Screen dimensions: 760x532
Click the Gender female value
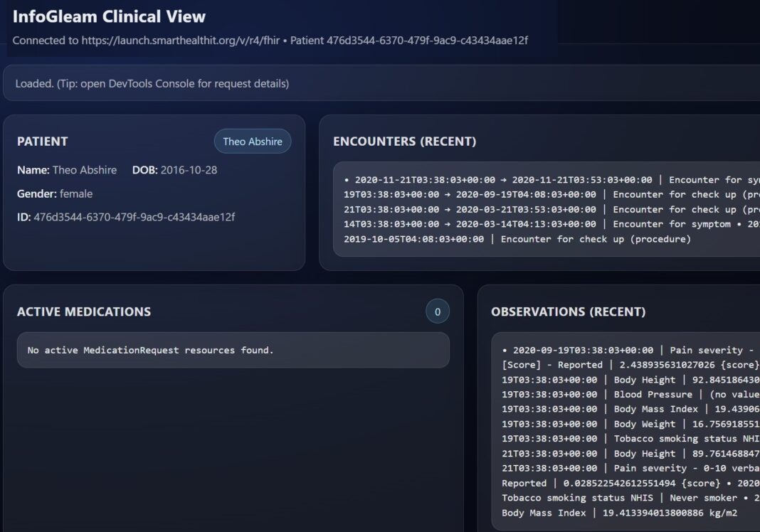click(x=76, y=193)
